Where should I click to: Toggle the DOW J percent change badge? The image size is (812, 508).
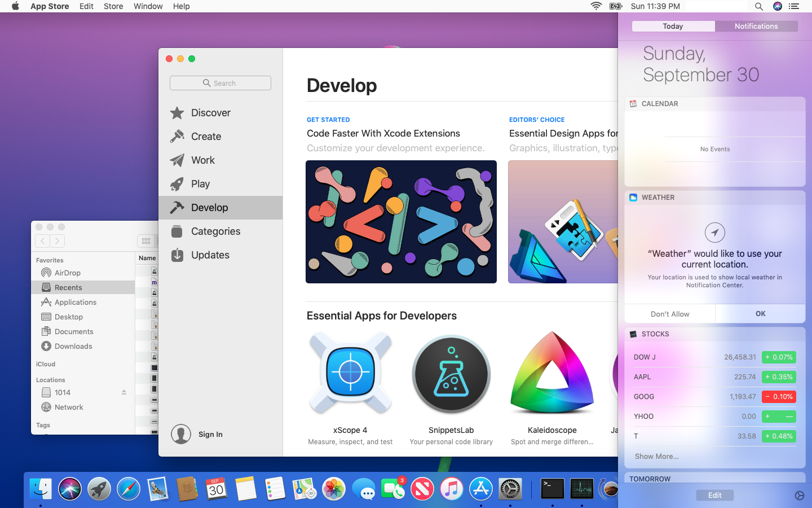coord(779,357)
